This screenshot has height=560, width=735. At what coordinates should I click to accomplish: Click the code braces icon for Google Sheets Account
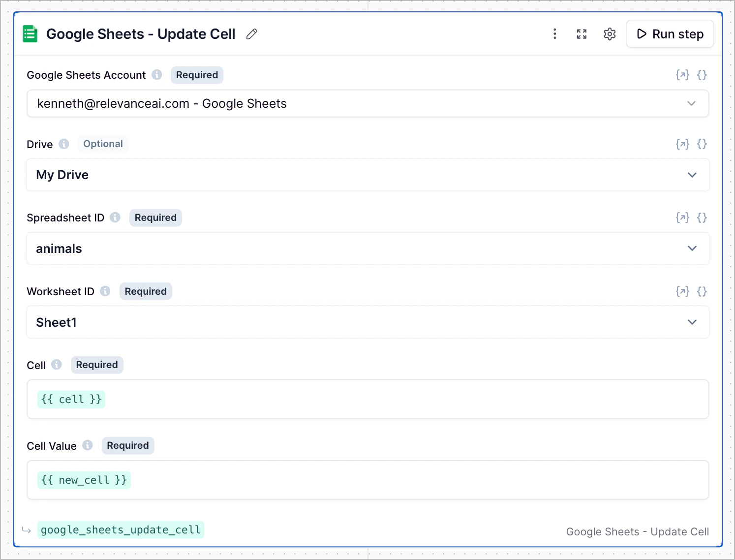tap(702, 75)
